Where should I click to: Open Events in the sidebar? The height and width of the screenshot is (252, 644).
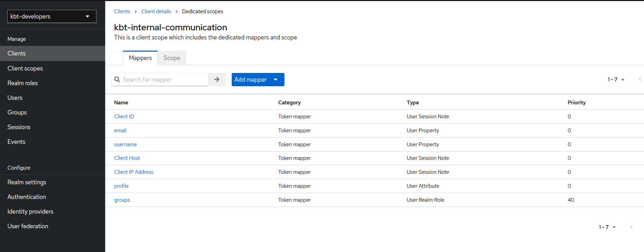point(52,142)
